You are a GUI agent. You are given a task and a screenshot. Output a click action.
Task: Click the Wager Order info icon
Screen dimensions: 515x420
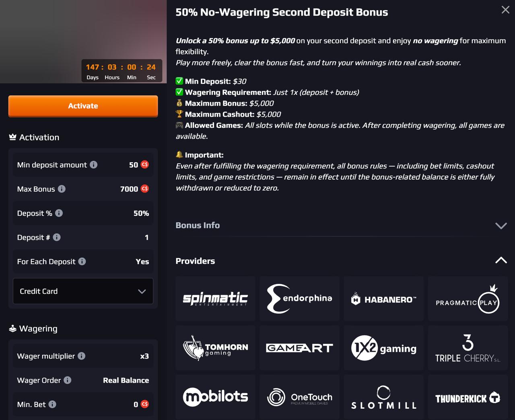click(68, 380)
